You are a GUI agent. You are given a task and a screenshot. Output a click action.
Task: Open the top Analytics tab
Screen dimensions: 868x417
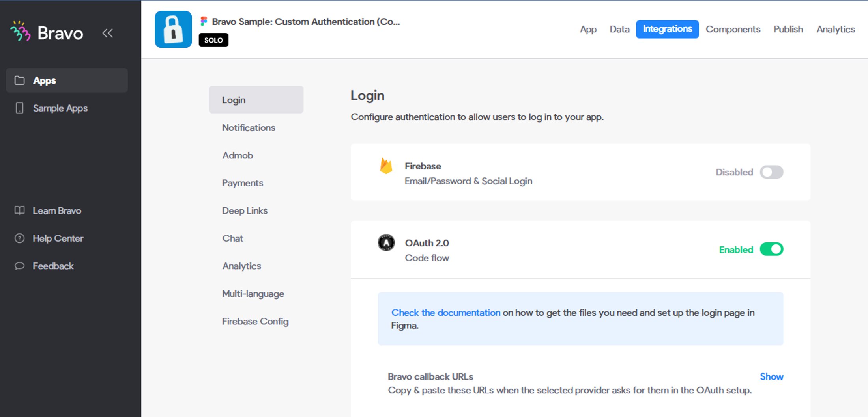(x=836, y=29)
